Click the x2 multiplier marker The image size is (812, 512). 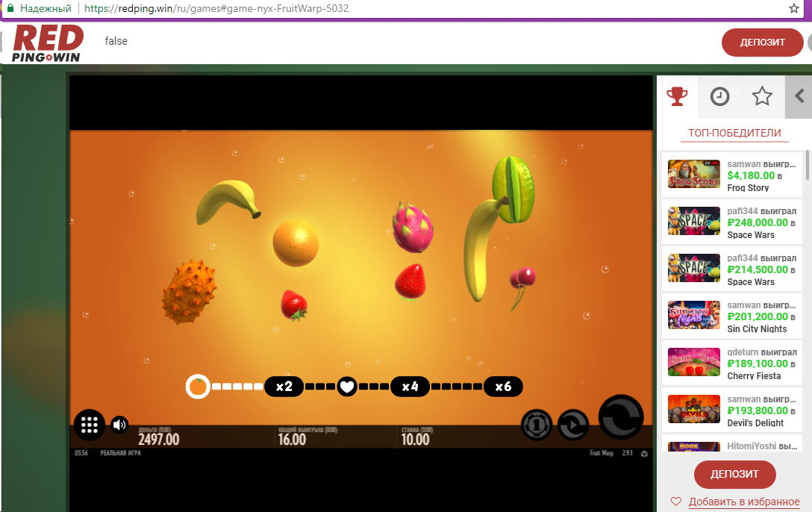click(x=284, y=387)
